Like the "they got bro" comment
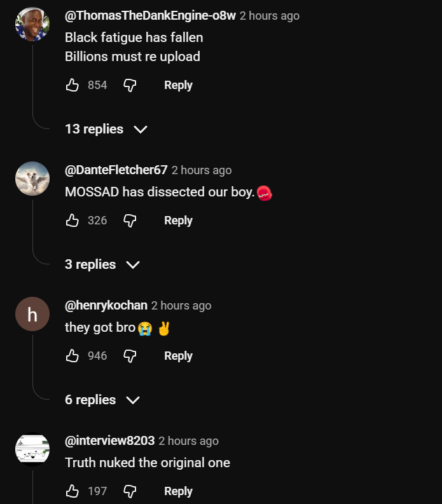The height and width of the screenshot is (504, 442). (73, 356)
